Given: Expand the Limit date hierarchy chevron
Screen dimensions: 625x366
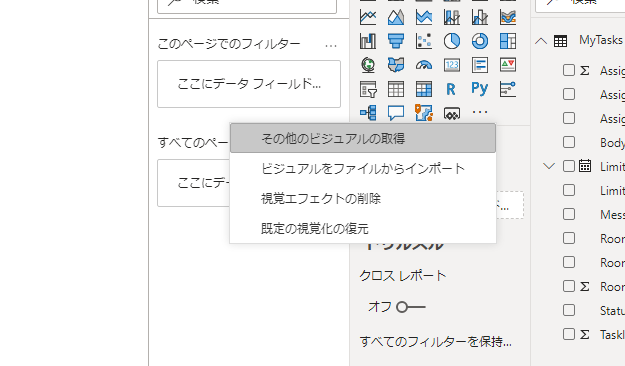Looking at the screenshot, I should coord(549,166).
